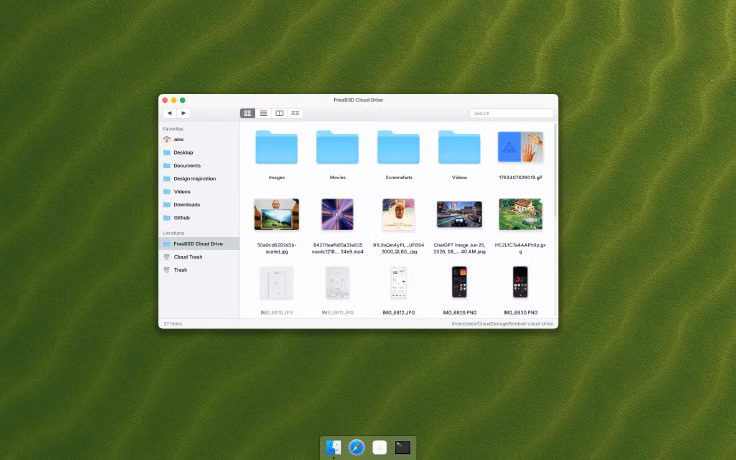Click the FreeBSD Cloud Drive window title
Image resolution: width=736 pixels, height=460 pixels.
[358, 100]
